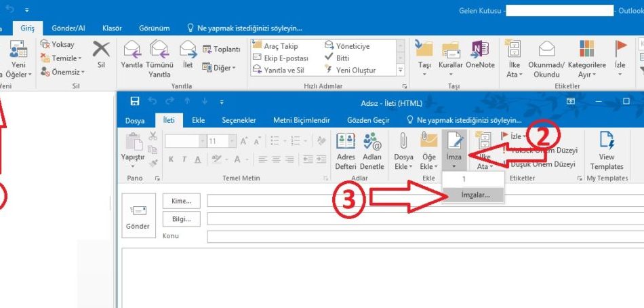Click into the Konu subject field
The image size is (644, 308).
420,237
